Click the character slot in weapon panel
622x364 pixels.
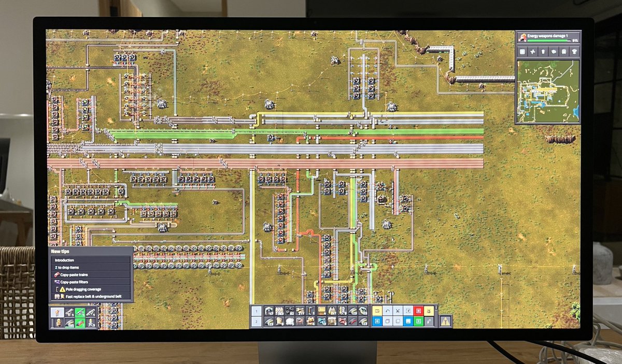pos(58,312)
